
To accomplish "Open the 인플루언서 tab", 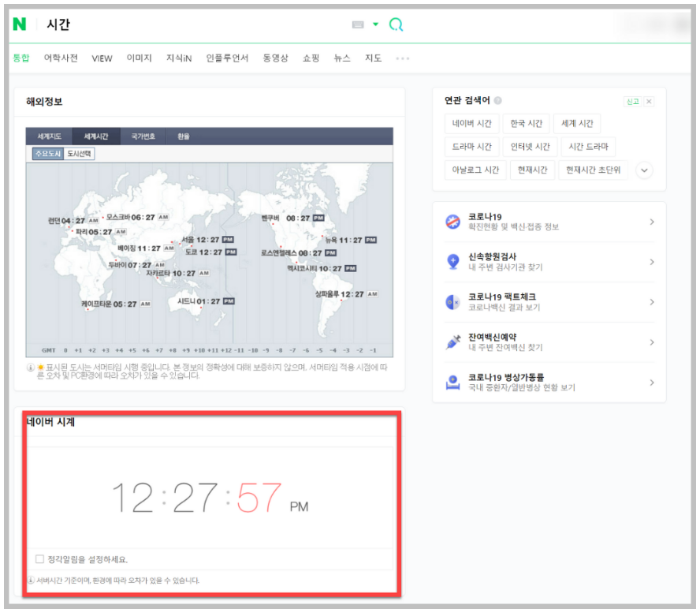I will (227, 58).
